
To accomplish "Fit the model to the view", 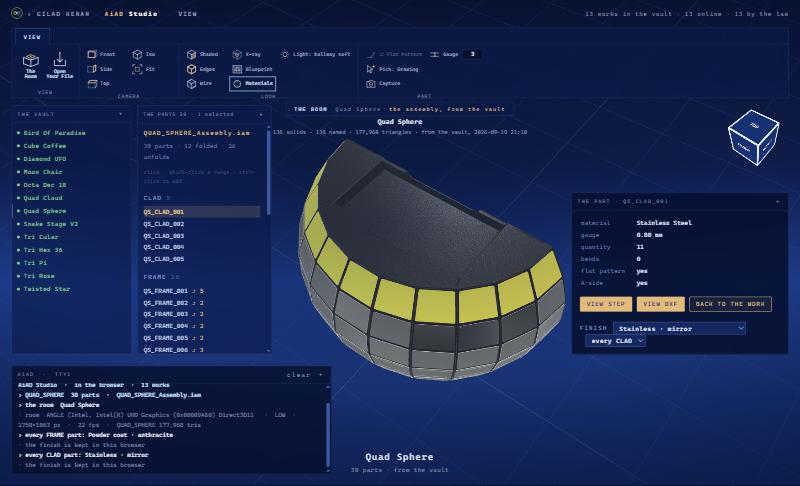I will point(144,69).
